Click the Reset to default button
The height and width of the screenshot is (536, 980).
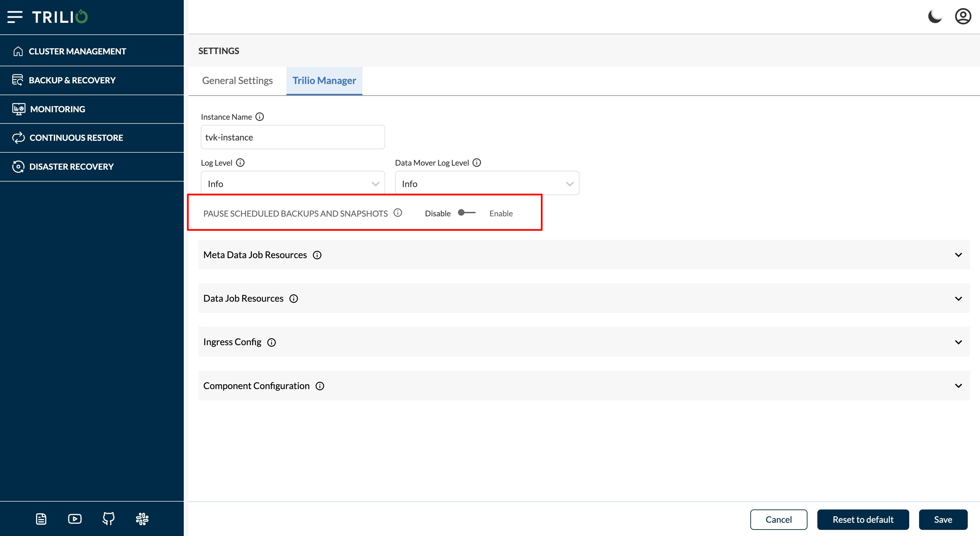pyautogui.click(x=863, y=519)
